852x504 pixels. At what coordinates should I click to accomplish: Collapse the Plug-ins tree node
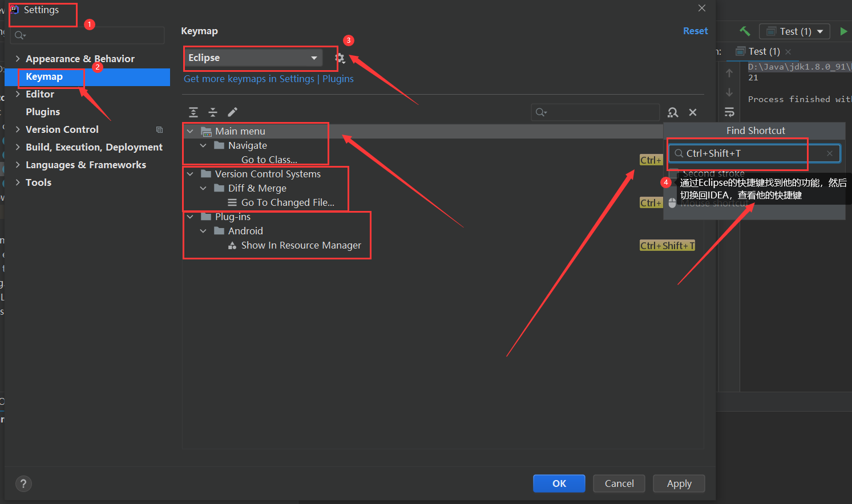point(190,217)
